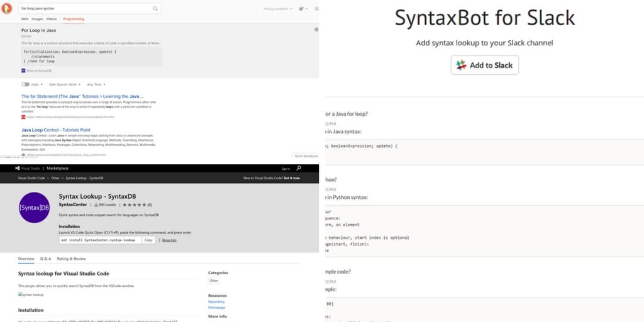The height and width of the screenshot is (322, 644).
Task: Click the five-star rating on Syntax Lookup
Action: (x=135, y=204)
